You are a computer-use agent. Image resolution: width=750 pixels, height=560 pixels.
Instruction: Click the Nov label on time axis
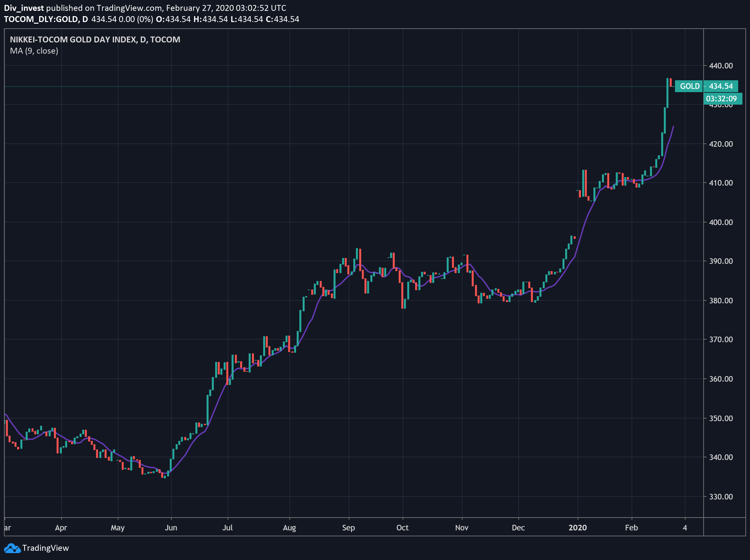[x=462, y=528]
